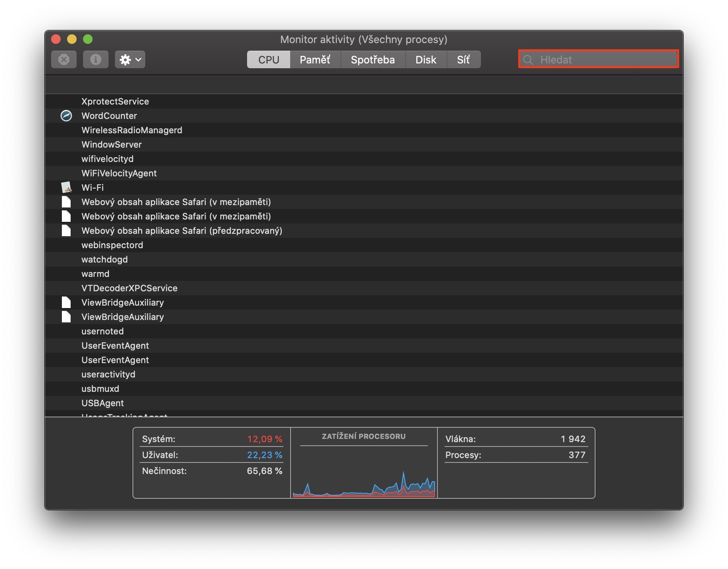Select the XprotectService process row
This screenshot has width=728, height=569.
tap(364, 101)
